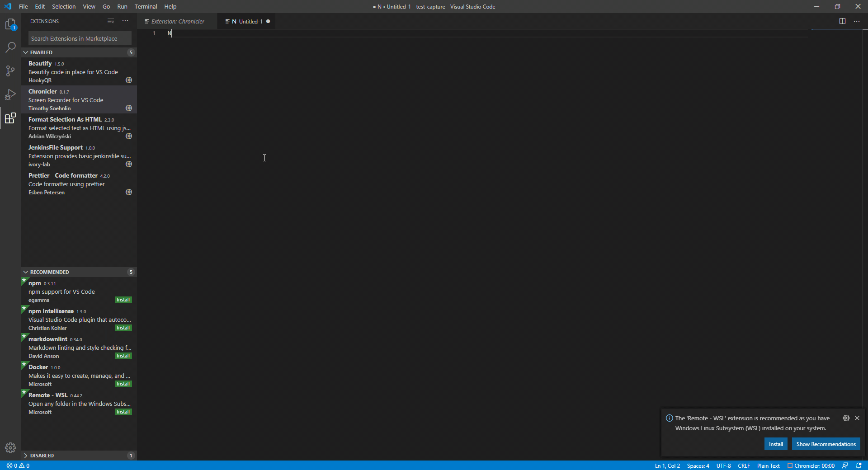
Task: Click Format Selection As HTML manage gear
Action: pyautogui.click(x=129, y=136)
